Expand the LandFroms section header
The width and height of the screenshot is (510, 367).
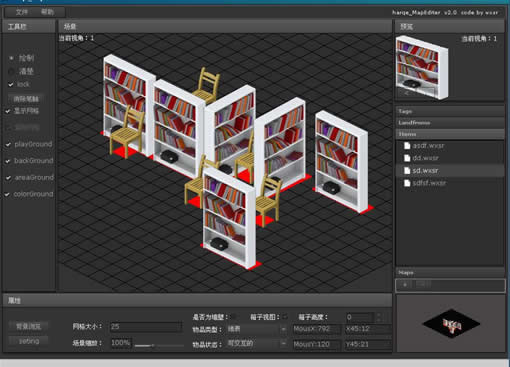click(x=450, y=123)
